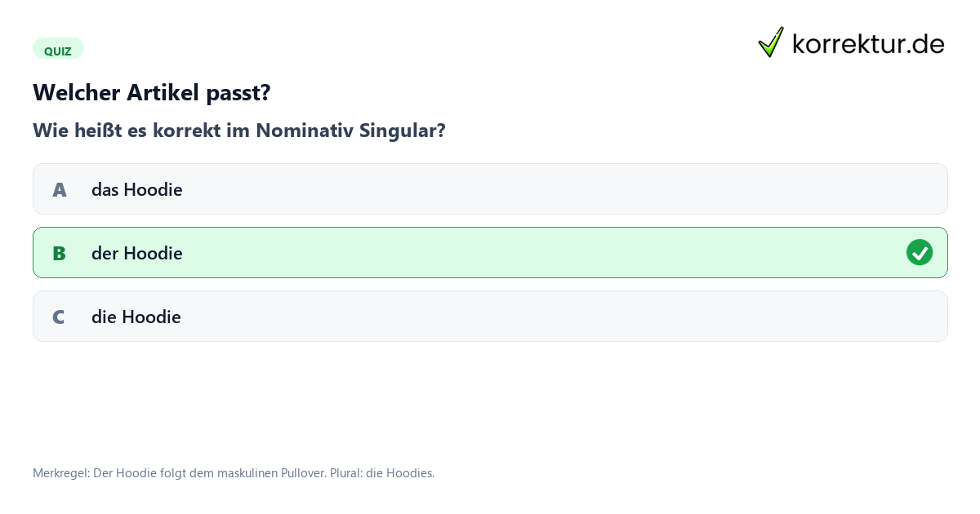Click the empty right side of answer C row
Viewport: 980px width, 514px height.
click(x=735, y=317)
